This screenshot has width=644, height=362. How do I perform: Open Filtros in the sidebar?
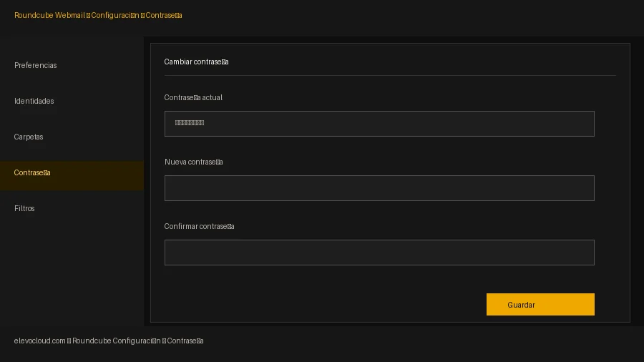click(x=24, y=208)
